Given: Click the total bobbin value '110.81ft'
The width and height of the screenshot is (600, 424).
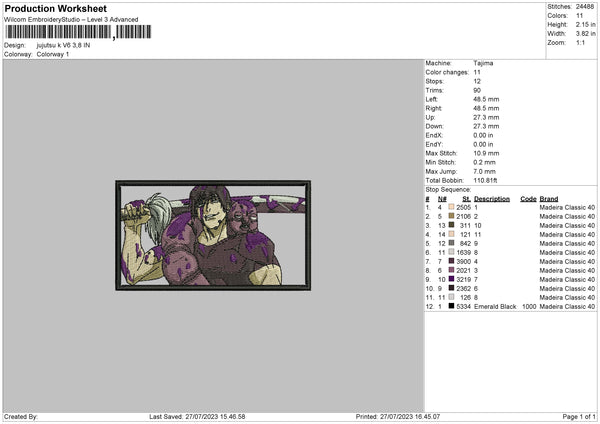Looking at the screenshot, I should coord(485,180).
